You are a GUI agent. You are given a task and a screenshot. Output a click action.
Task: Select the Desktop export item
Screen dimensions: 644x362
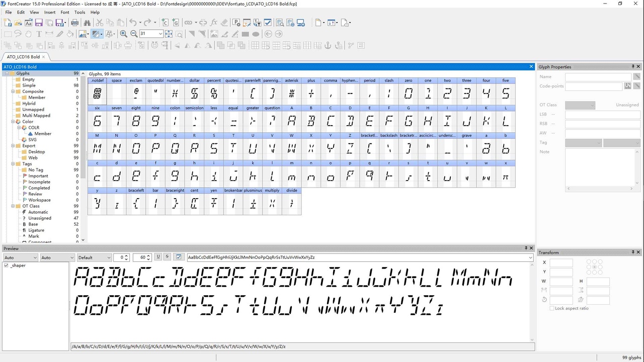37,152
